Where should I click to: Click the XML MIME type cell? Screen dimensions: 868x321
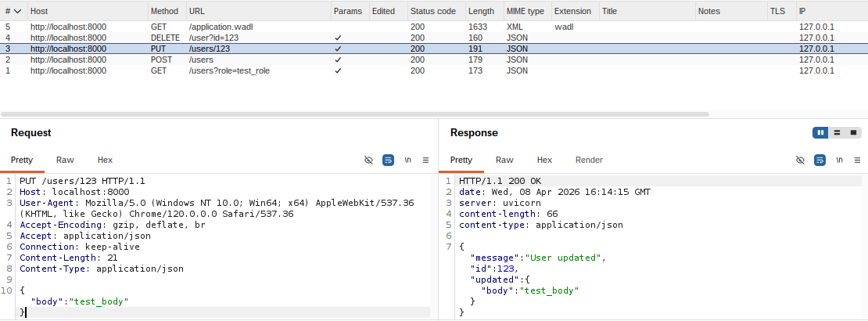(515, 27)
